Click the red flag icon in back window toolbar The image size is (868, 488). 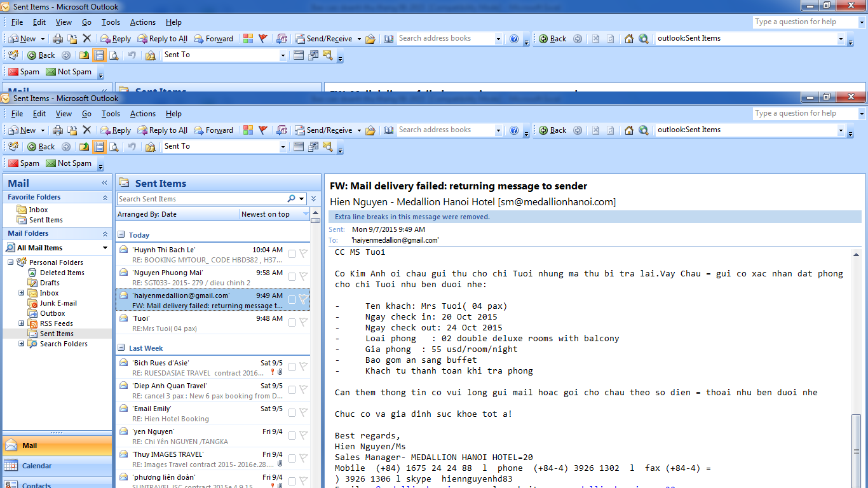pos(263,39)
